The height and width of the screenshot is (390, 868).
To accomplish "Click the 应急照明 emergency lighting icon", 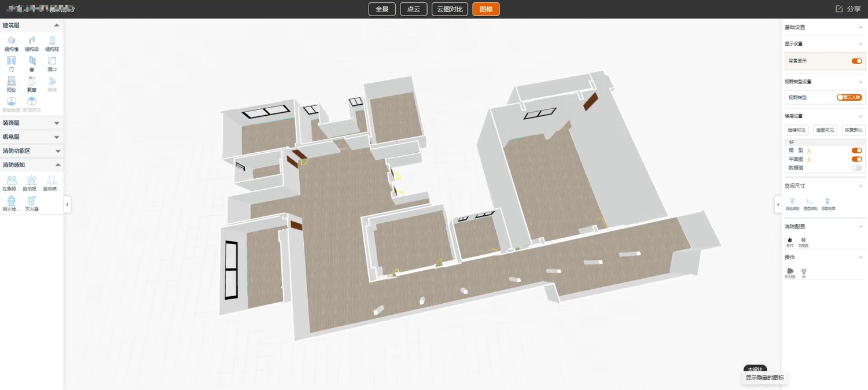I will coord(12,183).
